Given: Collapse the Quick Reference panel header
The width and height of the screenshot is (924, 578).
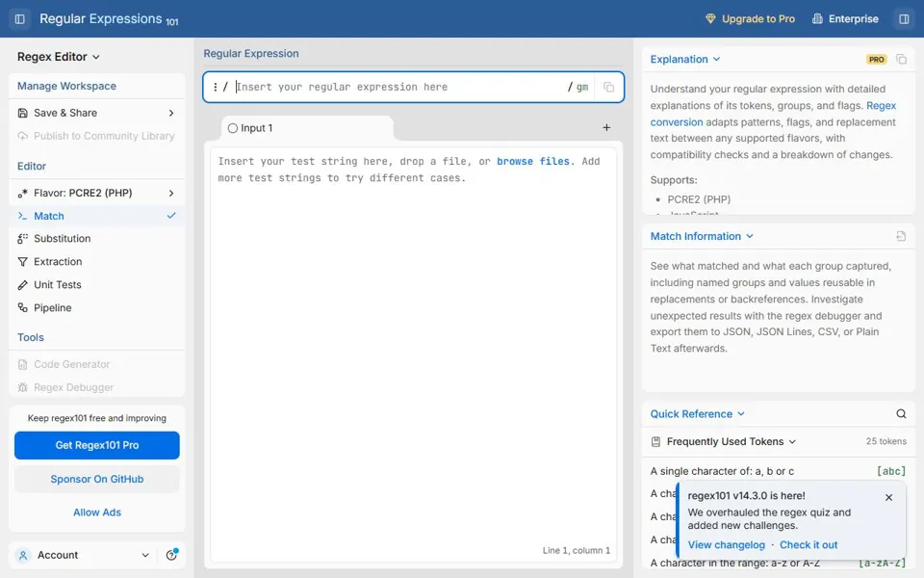Looking at the screenshot, I should click(697, 413).
